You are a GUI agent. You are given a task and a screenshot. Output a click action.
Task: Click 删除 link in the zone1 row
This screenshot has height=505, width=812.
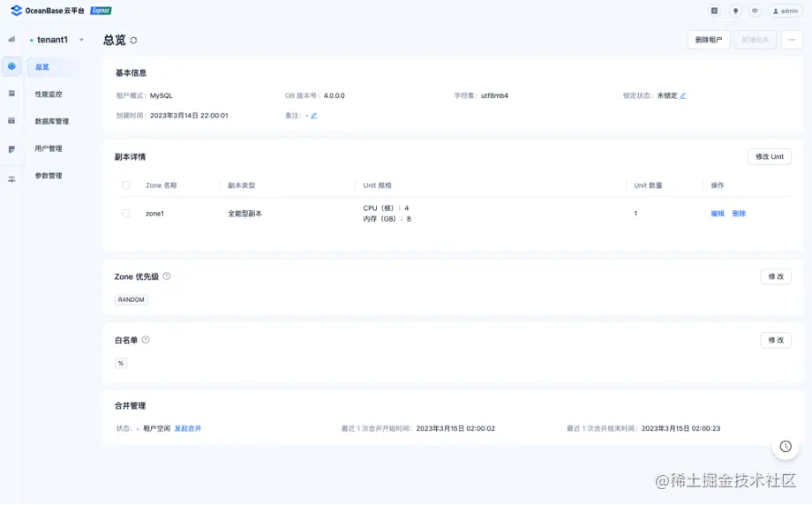739,214
